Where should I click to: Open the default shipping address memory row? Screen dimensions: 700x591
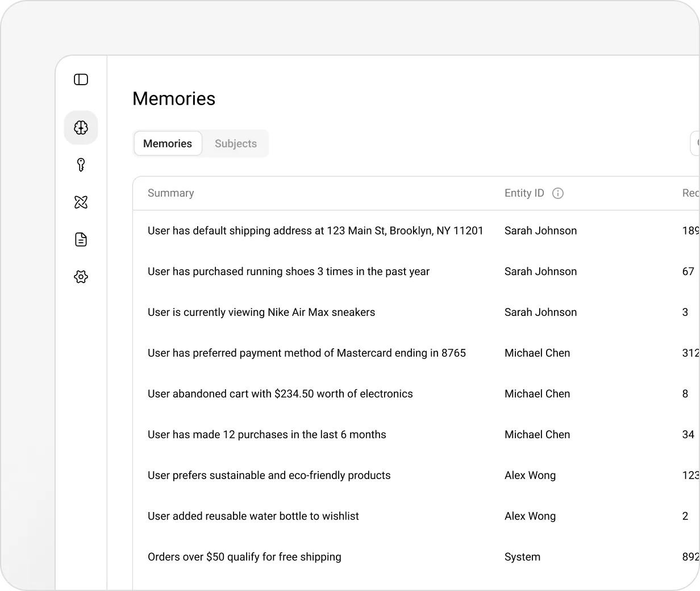[x=315, y=231]
